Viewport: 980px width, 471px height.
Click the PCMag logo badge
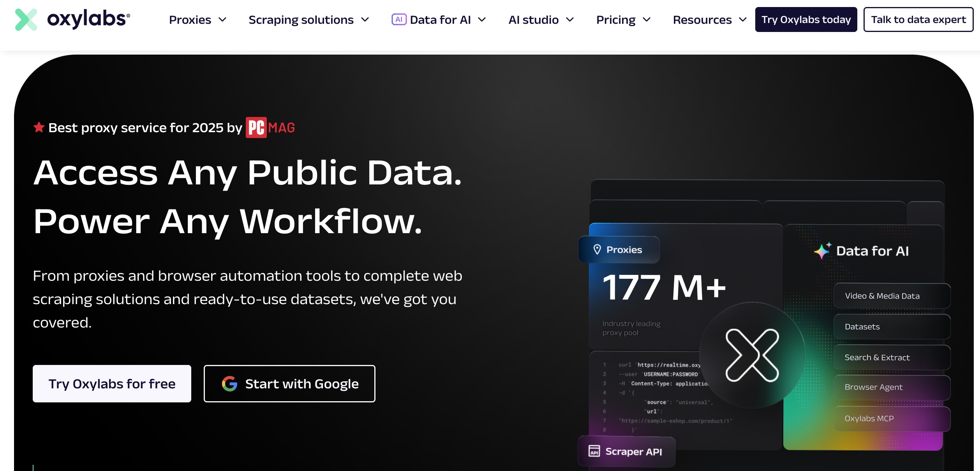point(270,127)
